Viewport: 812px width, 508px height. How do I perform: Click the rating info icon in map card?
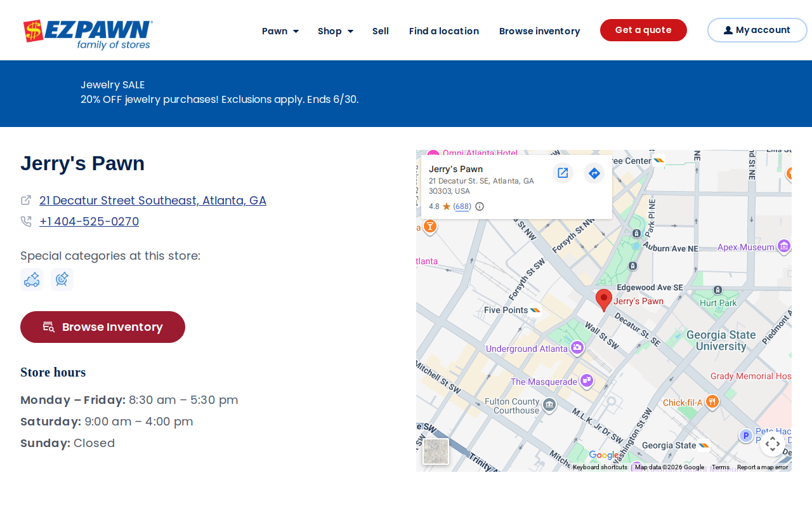coord(480,206)
